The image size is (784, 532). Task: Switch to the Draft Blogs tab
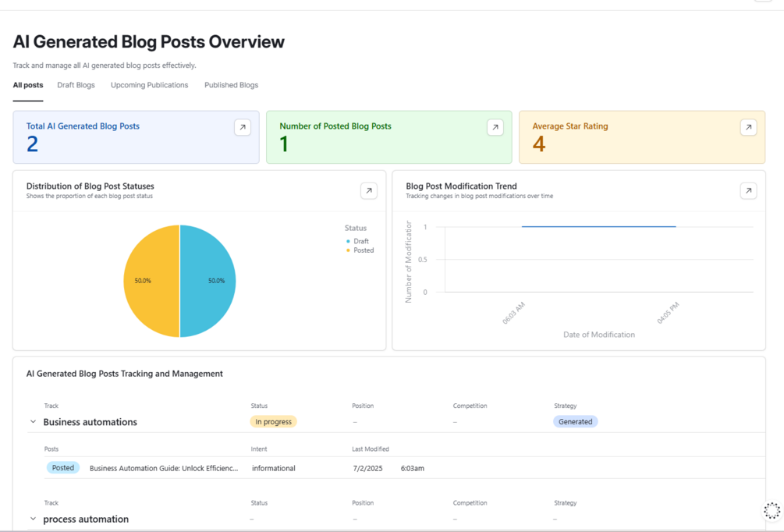76,85
